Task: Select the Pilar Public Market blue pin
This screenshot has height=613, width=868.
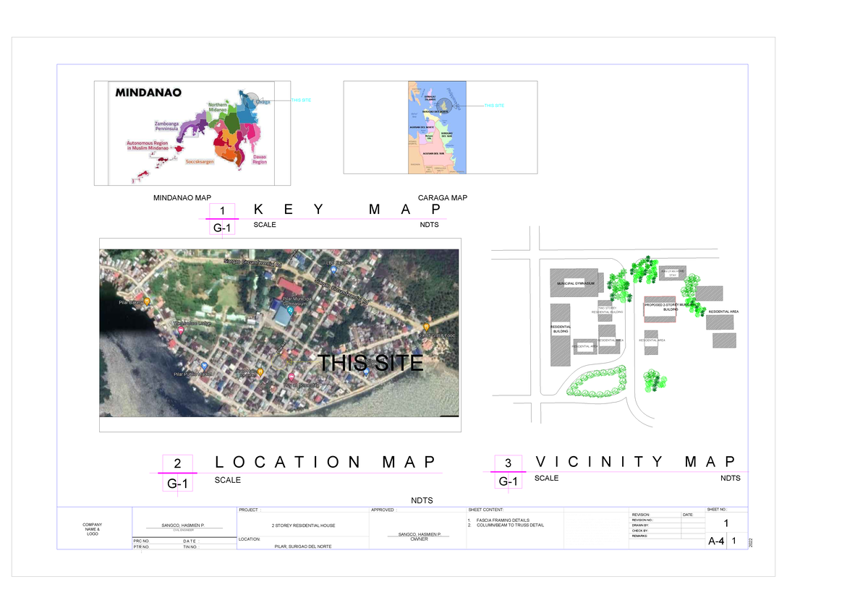Action: [x=205, y=366]
